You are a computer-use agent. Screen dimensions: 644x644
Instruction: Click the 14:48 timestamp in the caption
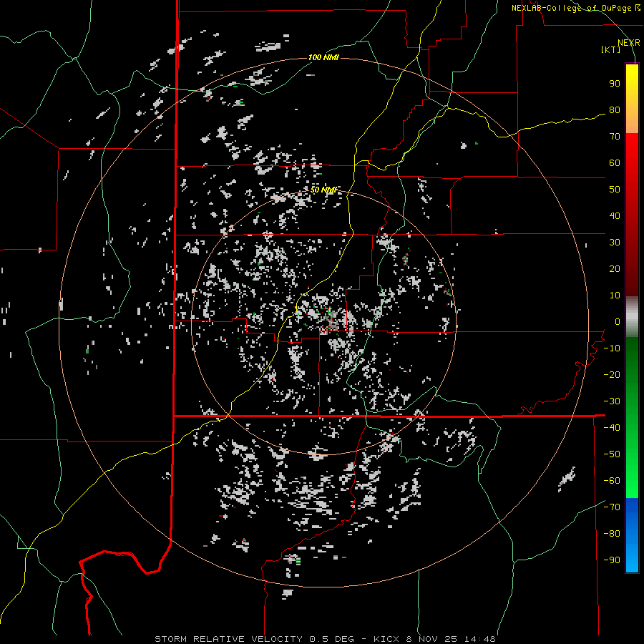479,639
